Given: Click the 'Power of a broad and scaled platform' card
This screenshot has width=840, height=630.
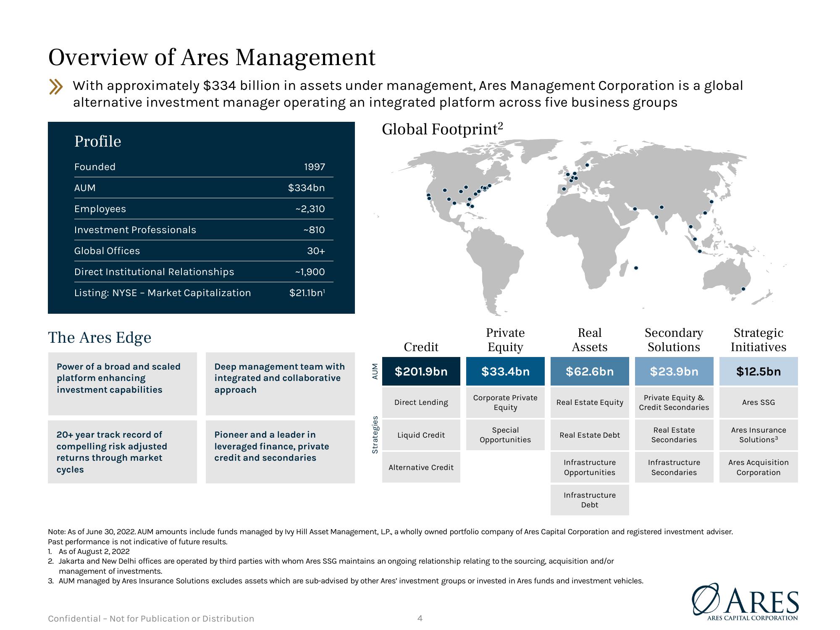Looking at the screenshot, I should [x=122, y=384].
